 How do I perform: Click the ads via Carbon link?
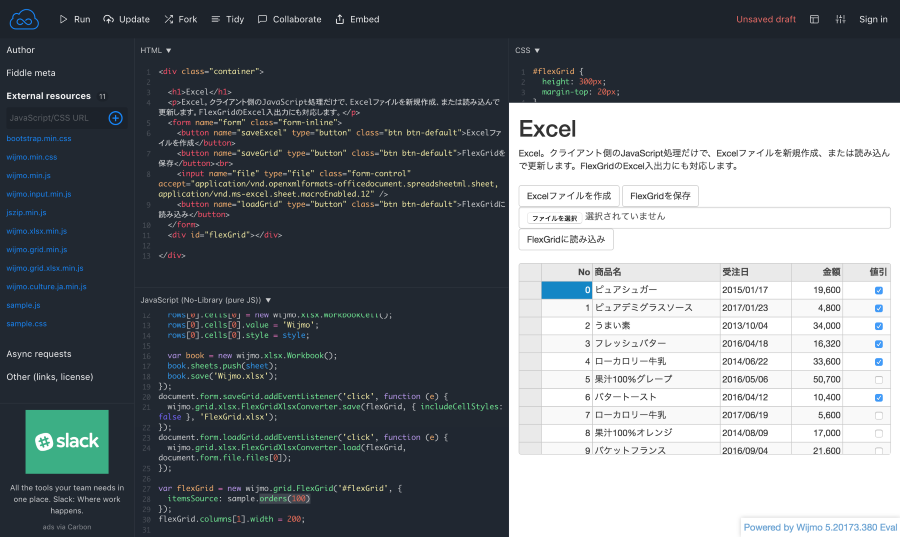click(x=67, y=527)
